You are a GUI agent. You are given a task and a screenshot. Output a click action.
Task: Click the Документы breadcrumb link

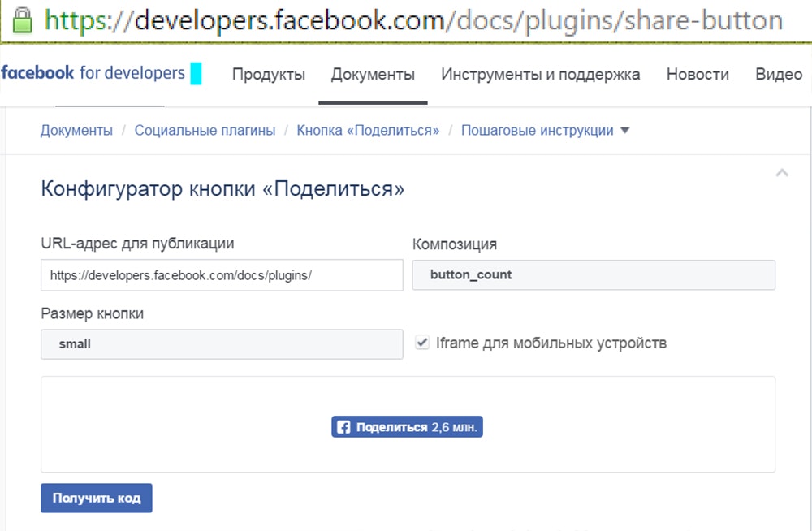click(76, 129)
